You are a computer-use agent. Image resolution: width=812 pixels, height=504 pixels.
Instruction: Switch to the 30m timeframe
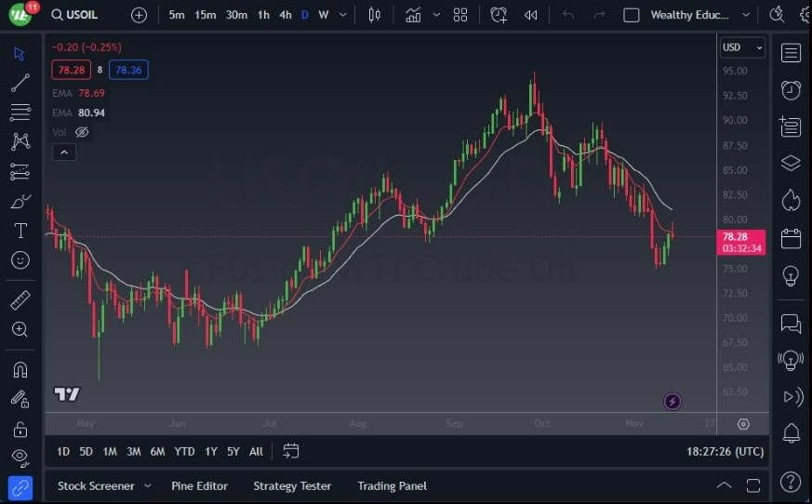(236, 15)
